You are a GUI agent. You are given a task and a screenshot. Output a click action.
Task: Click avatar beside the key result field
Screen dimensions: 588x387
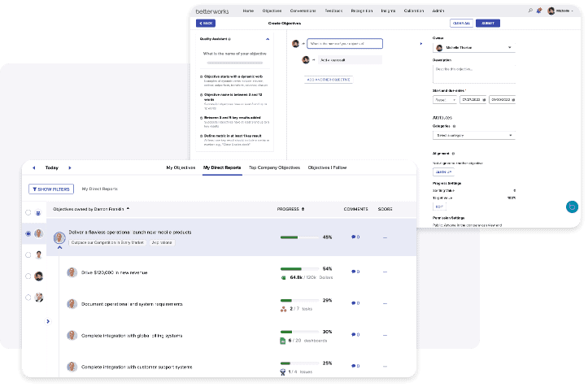[306, 59]
